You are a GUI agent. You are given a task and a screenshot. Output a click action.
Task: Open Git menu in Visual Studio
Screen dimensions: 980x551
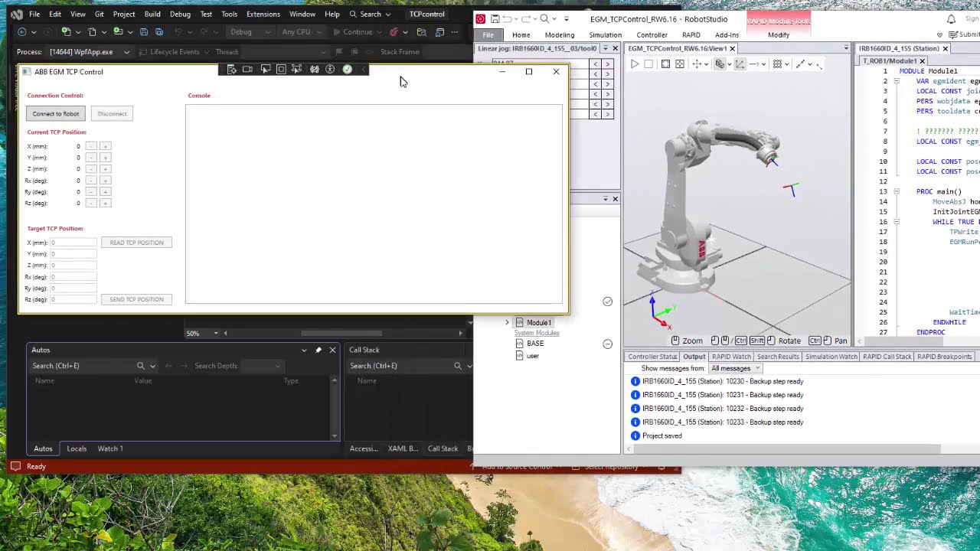pos(100,14)
